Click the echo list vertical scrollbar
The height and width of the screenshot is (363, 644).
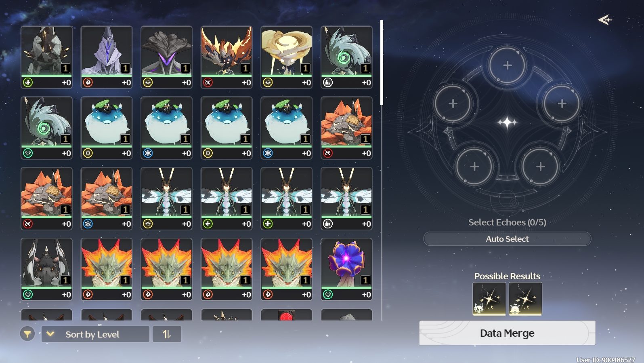point(382,63)
